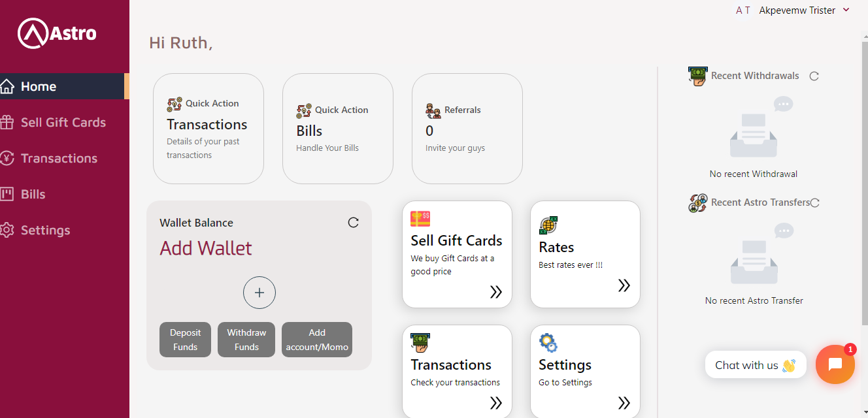
Task: Open Rates card double-chevron arrow
Action: (x=624, y=285)
